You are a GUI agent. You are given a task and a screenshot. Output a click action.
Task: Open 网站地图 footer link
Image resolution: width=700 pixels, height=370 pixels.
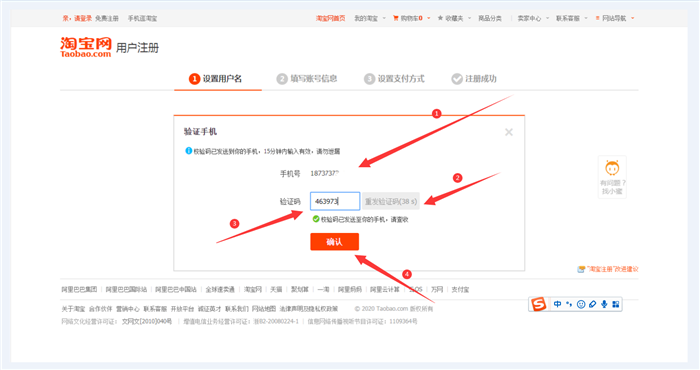(x=264, y=309)
